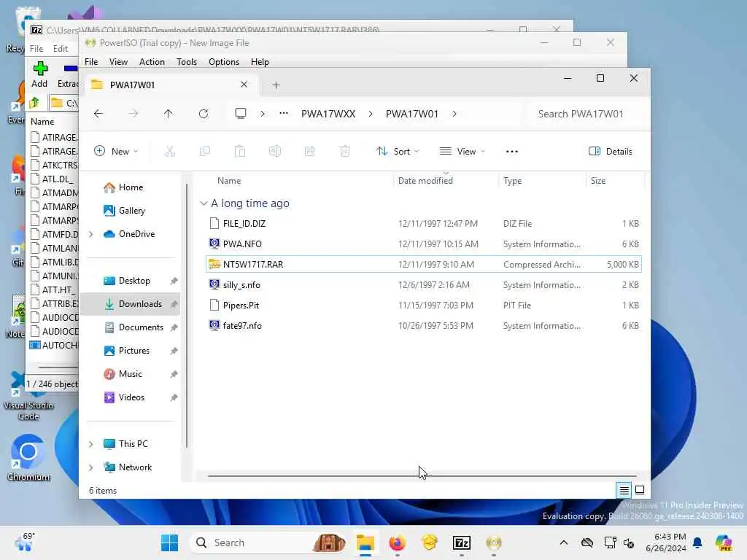Click the navigation pane vertical scrollbar

pyautogui.click(x=187, y=314)
